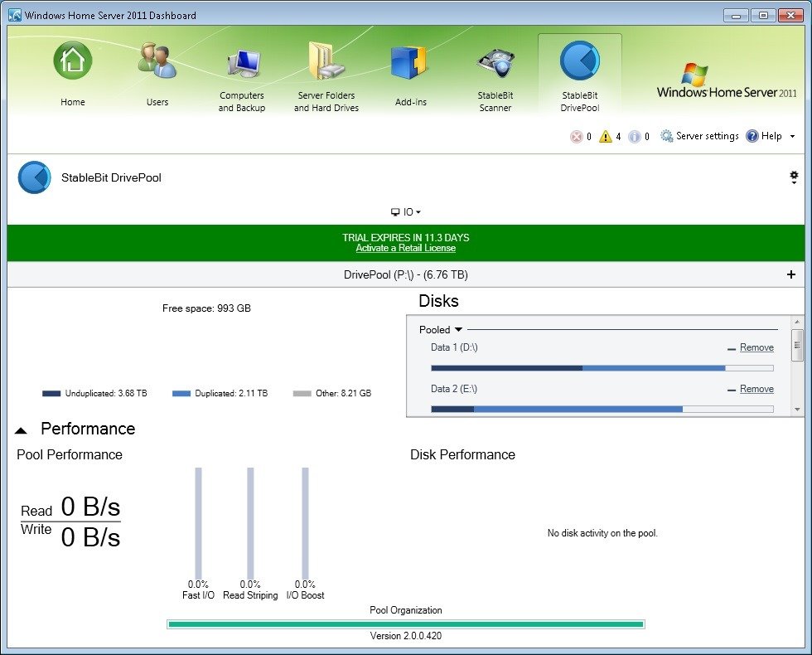Click the No disk activity on the pool message
This screenshot has height=655, width=812.
pyautogui.click(x=602, y=533)
